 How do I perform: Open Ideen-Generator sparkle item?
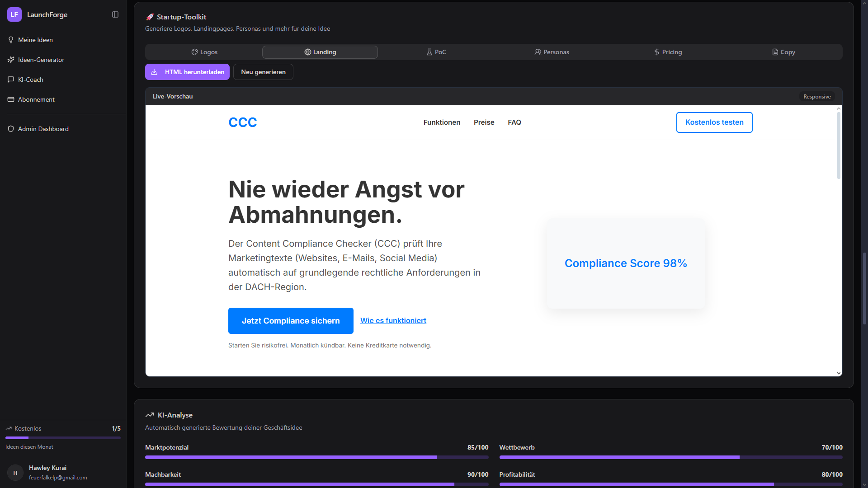coord(41,60)
